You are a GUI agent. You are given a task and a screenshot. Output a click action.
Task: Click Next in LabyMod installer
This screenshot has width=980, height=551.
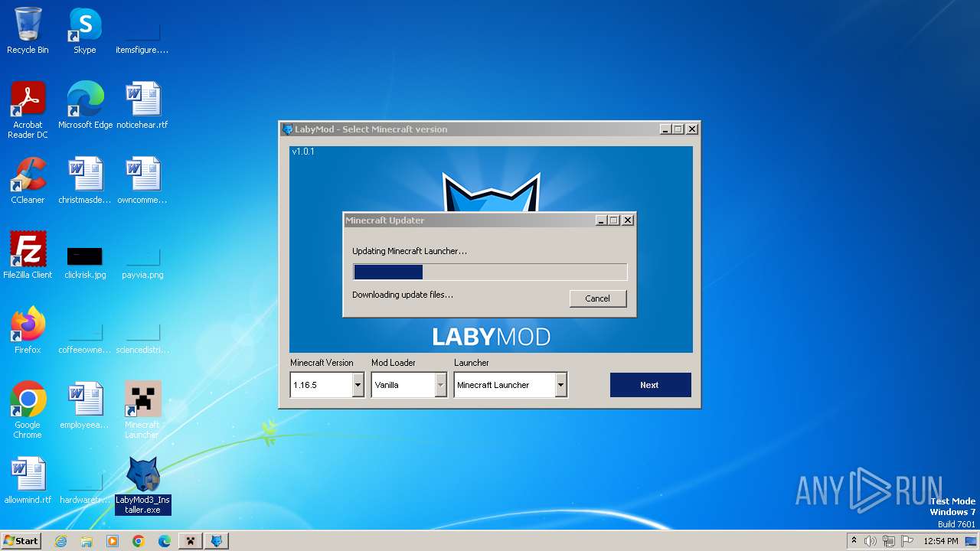click(650, 385)
